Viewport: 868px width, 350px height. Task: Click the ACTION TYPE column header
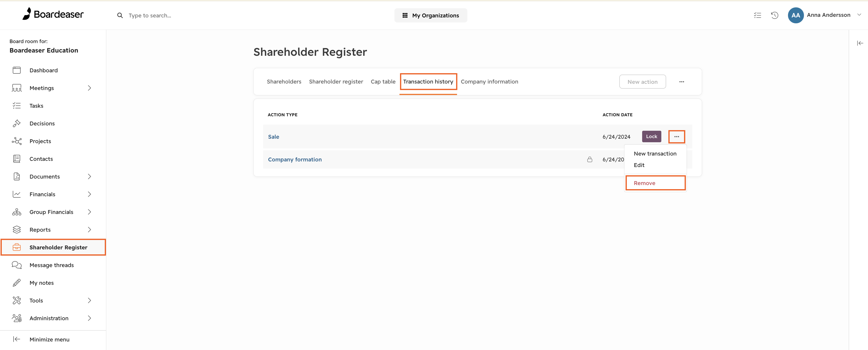point(282,115)
